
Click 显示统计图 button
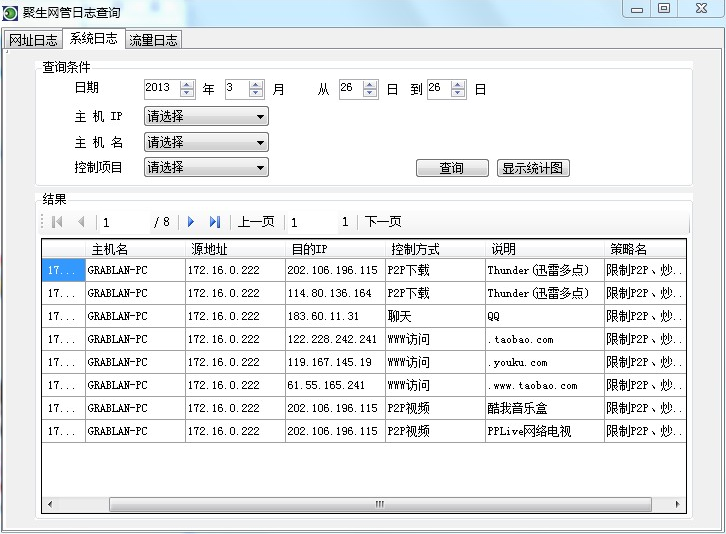(x=533, y=168)
